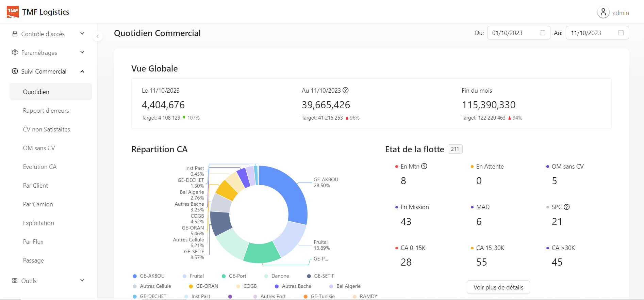The width and height of the screenshot is (644, 300).
Task: Toggle RAMDY legend entry
Action: click(x=365, y=296)
